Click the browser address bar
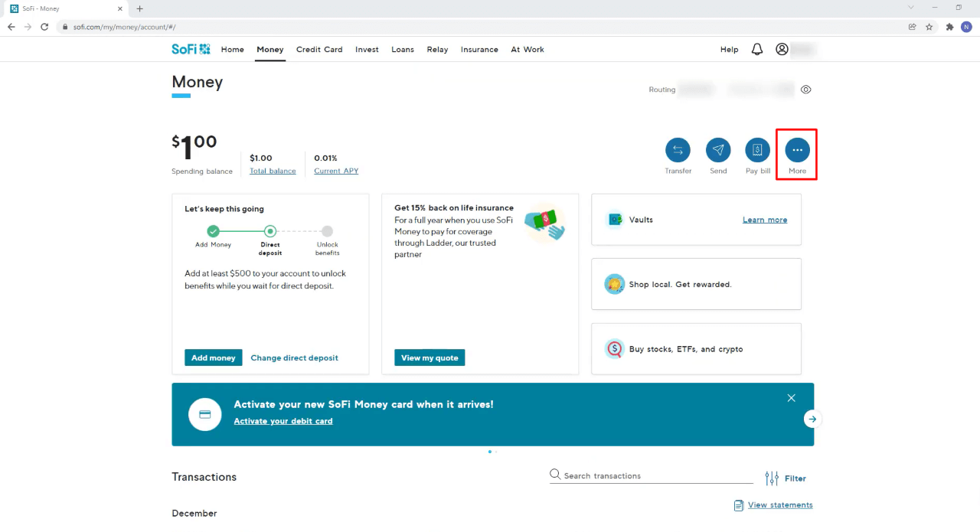980x532 pixels. pos(482,26)
